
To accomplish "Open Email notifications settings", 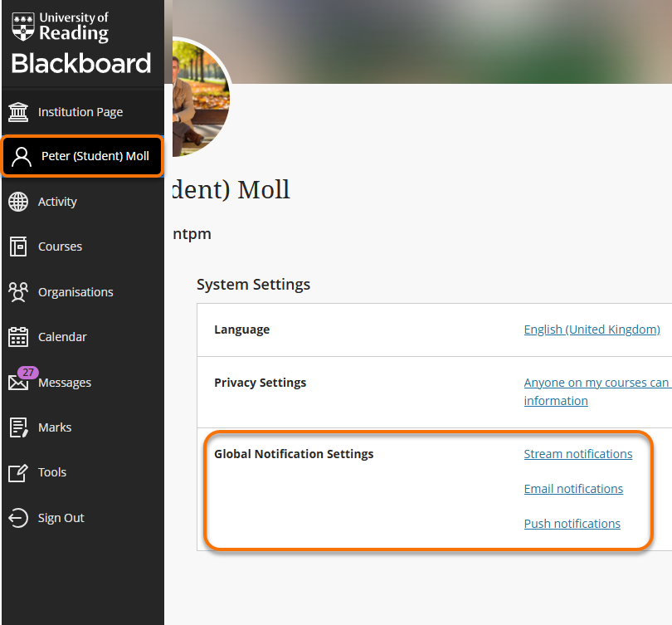I will [x=573, y=488].
